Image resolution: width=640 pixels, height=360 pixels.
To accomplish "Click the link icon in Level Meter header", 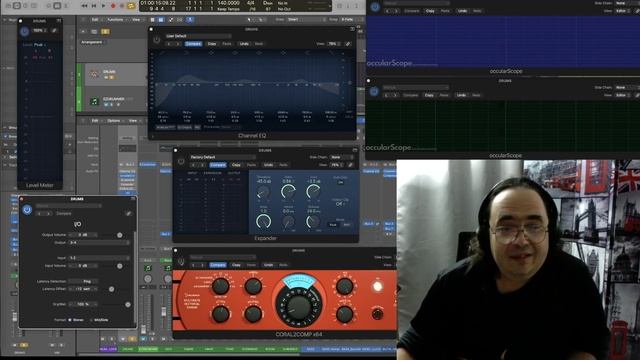I will pyautogui.click(x=54, y=31).
